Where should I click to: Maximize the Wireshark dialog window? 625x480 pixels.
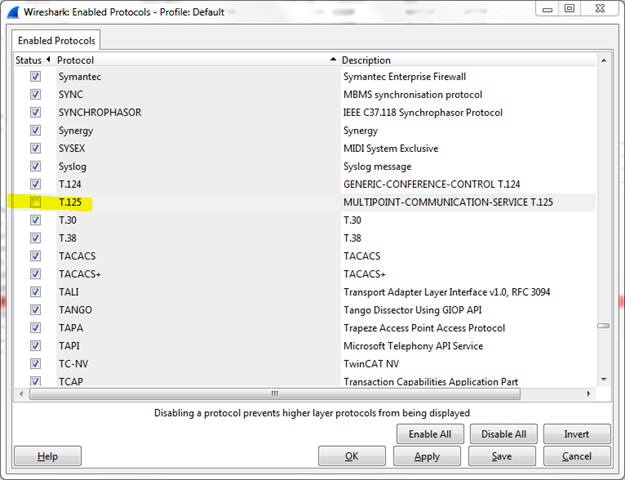click(570, 8)
